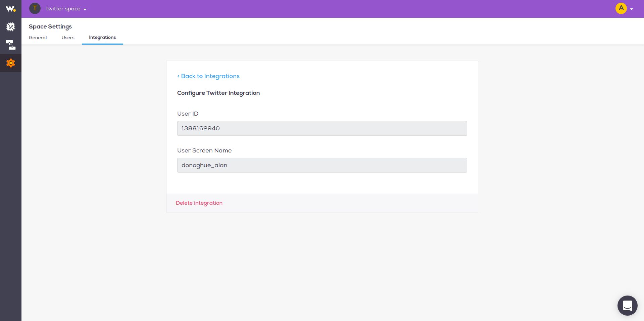This screenshot has width=644, height=321.
Task: Select the Integrations tab
Action: 102,38
